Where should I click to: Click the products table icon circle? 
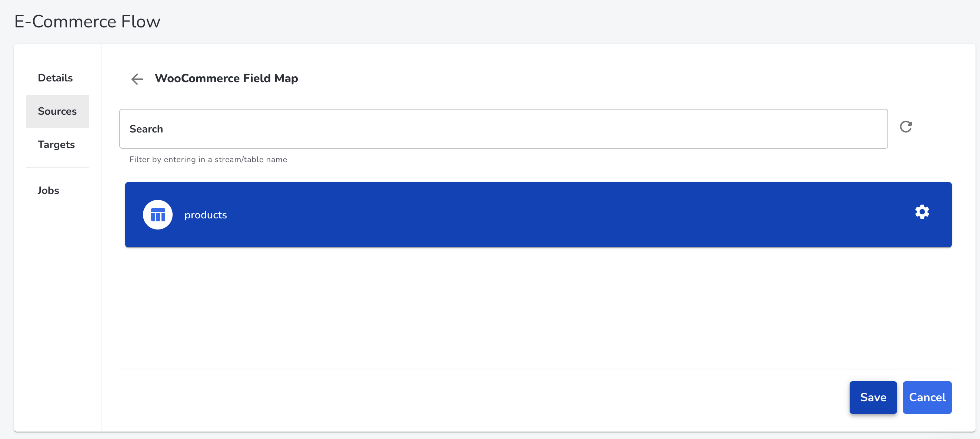157,215
